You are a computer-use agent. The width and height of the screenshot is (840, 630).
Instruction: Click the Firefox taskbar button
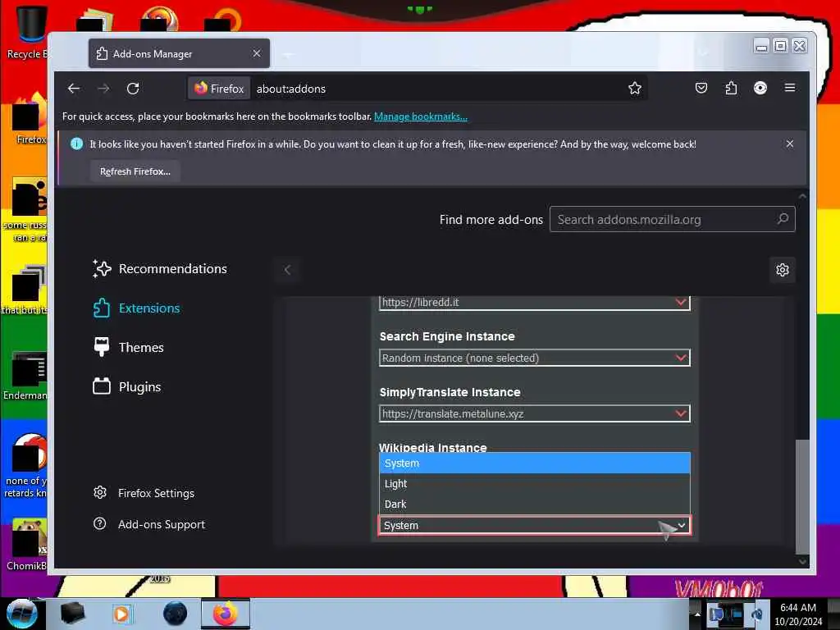coord(226,614)
